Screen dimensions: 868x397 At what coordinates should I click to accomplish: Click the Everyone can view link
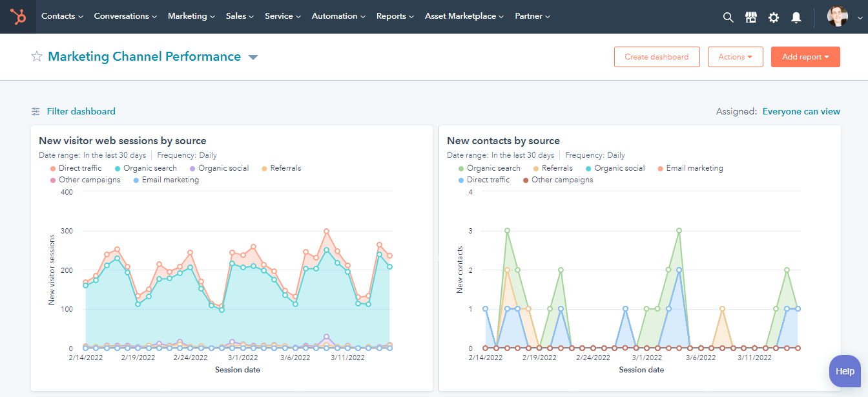801,111
